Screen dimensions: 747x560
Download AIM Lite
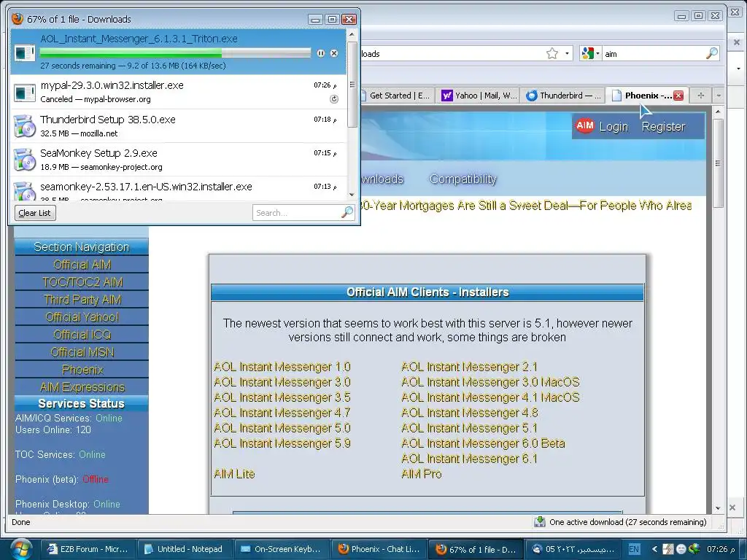[234, 474]
